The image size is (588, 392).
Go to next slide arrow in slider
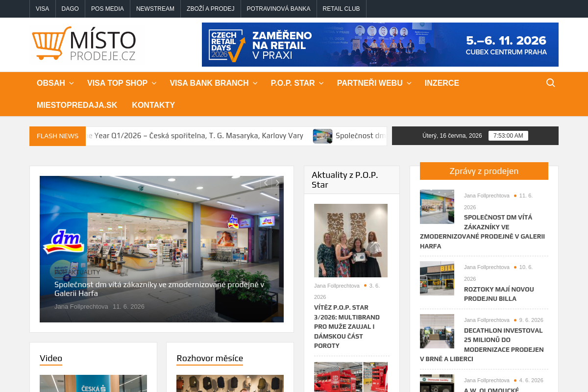click(277, 183)
